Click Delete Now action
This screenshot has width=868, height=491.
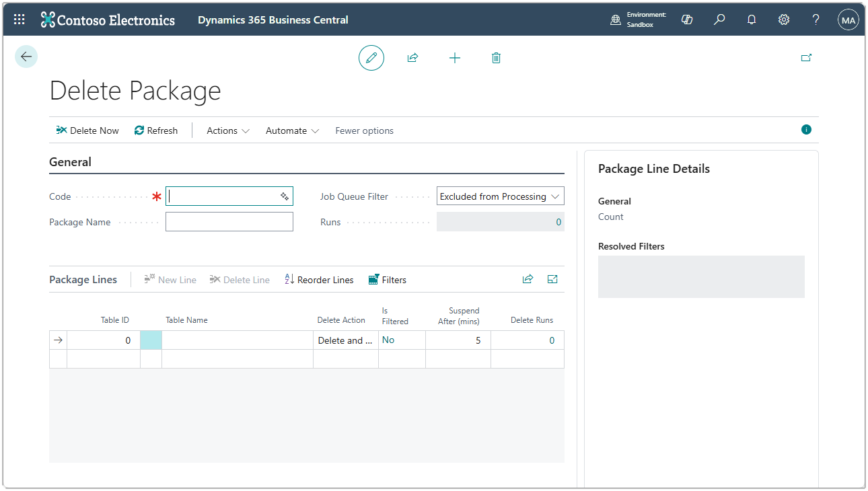point(87,130)
